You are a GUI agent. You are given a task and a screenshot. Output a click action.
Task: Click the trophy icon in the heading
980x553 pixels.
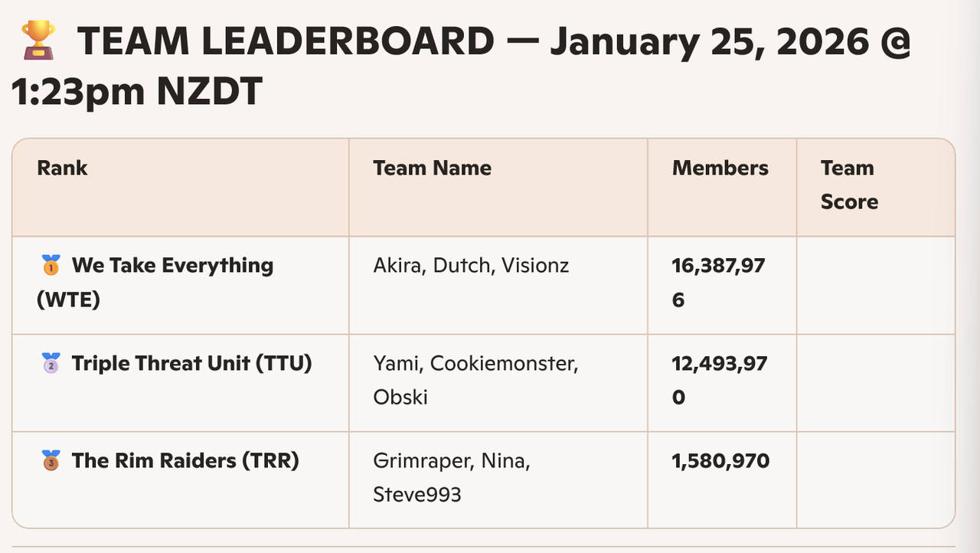tap(38, 39)
